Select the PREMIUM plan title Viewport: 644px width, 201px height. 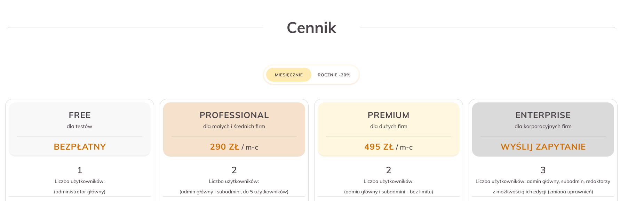(x=389, y=115)
